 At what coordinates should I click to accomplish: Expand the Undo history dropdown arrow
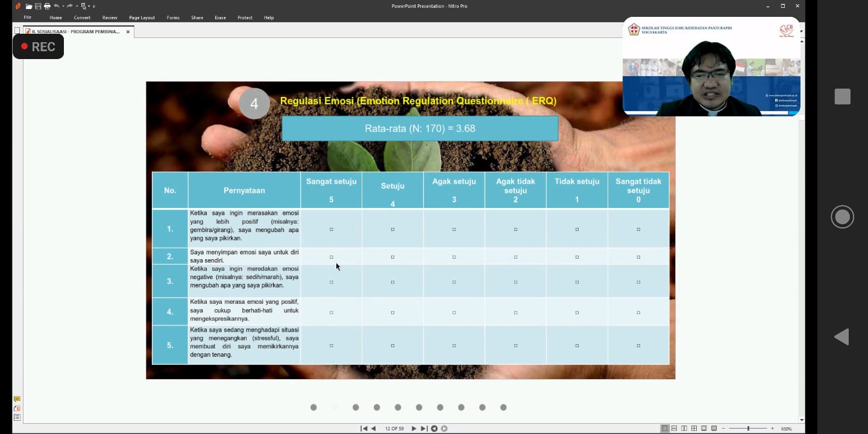(x=63, y=6)
